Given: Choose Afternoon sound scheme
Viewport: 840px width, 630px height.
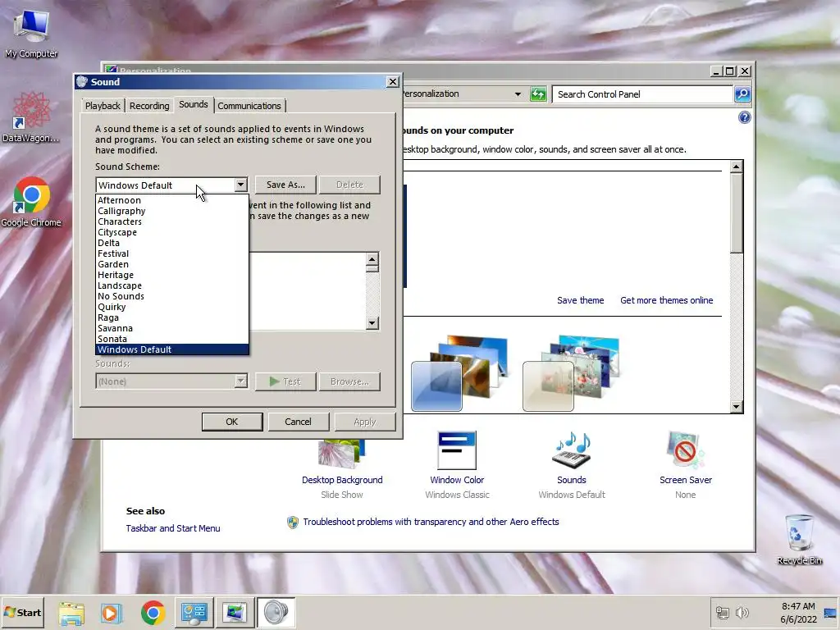Looking at the screenshot, I should click(172, 200).
